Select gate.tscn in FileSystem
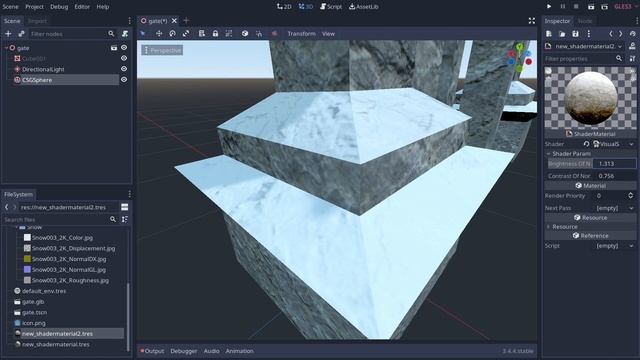Viewport: 640px width, 360px height. click(x=34, y=312)
